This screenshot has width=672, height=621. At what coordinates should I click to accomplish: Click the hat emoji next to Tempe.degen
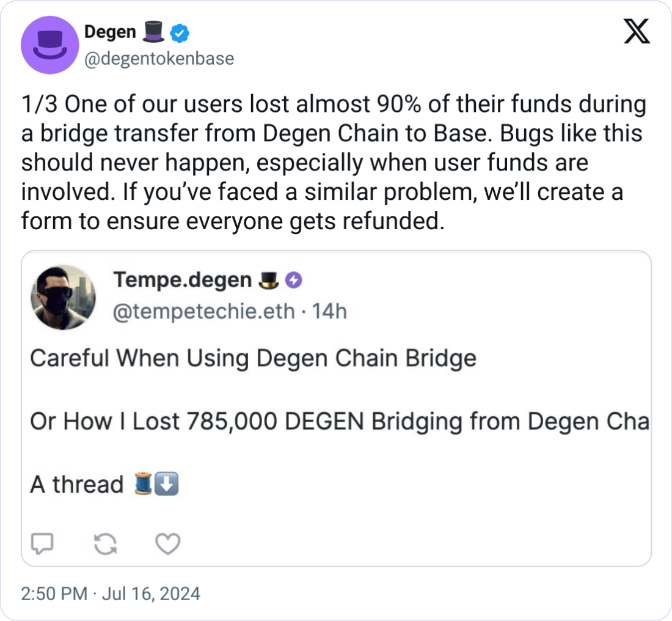269,281
